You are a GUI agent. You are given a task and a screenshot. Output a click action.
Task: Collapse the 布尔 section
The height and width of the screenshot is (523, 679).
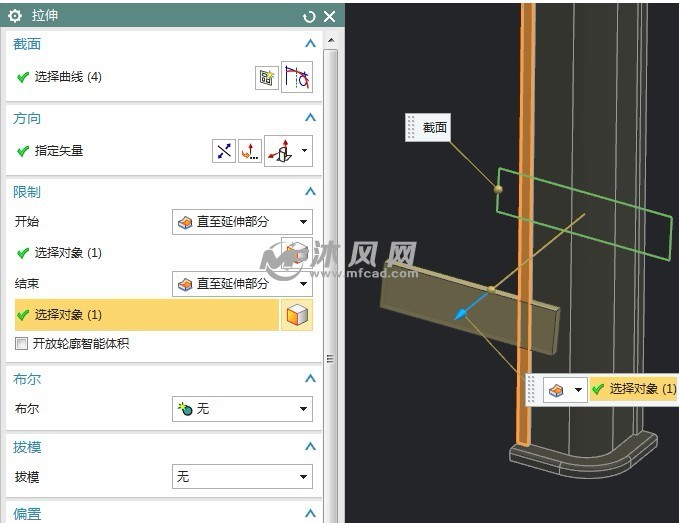click(x=310, y=378)
